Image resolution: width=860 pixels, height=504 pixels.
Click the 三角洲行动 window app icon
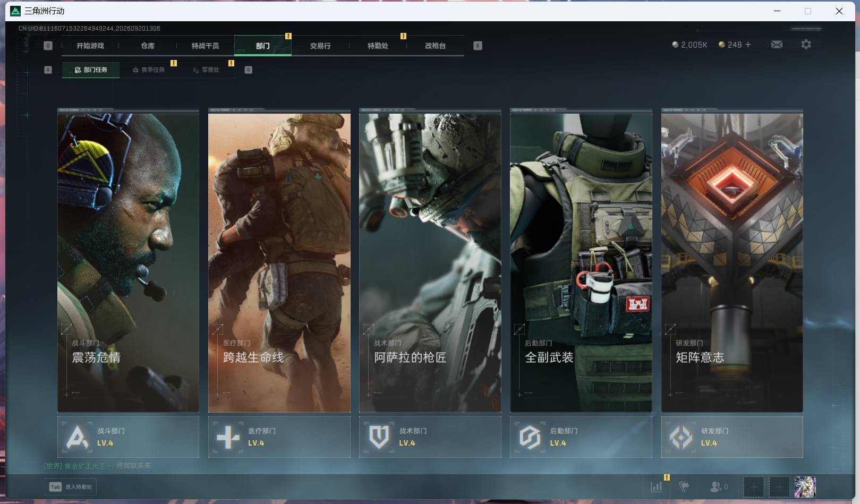(x=15, y=11)
